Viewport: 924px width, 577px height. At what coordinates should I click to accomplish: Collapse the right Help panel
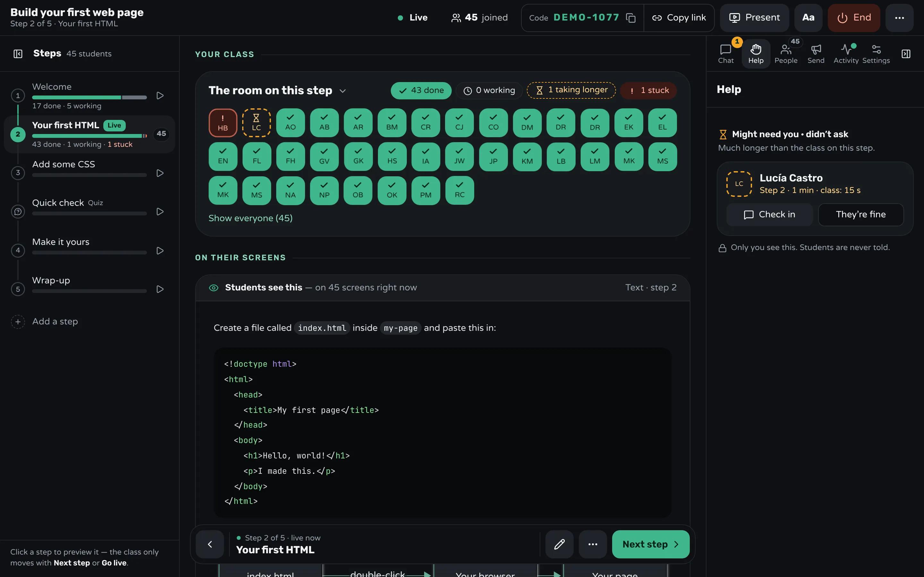906,54
